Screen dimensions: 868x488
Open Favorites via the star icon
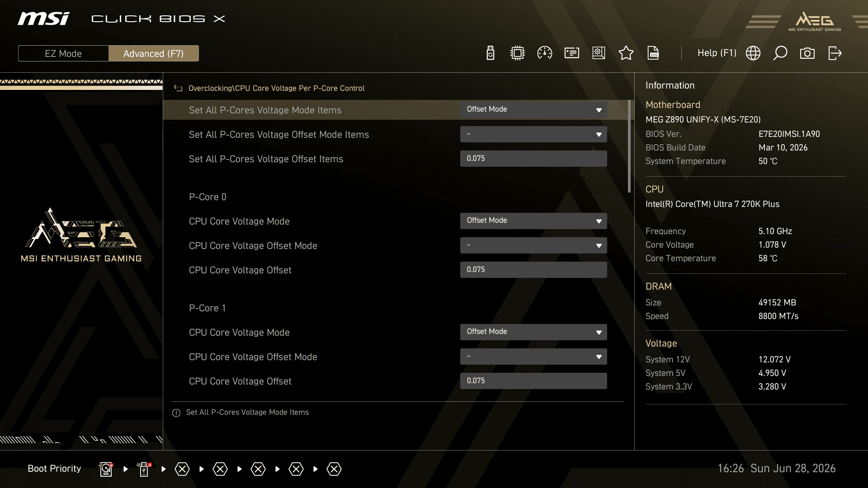[x=626, y=53]
